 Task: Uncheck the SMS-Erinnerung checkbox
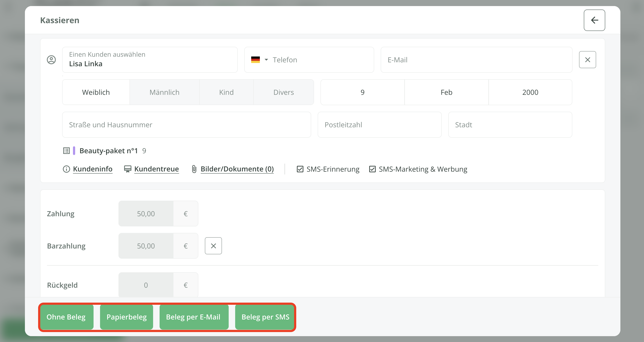[x=300, y=169]
